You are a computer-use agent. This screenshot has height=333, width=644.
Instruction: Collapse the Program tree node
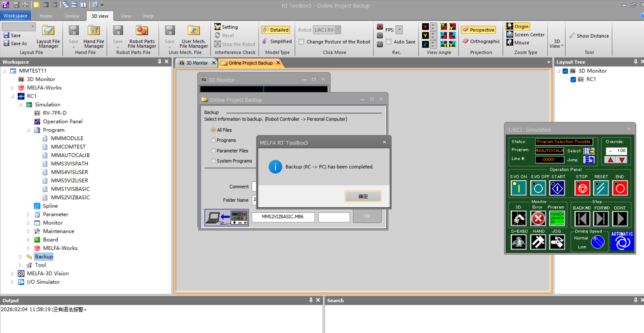(29, 130)
